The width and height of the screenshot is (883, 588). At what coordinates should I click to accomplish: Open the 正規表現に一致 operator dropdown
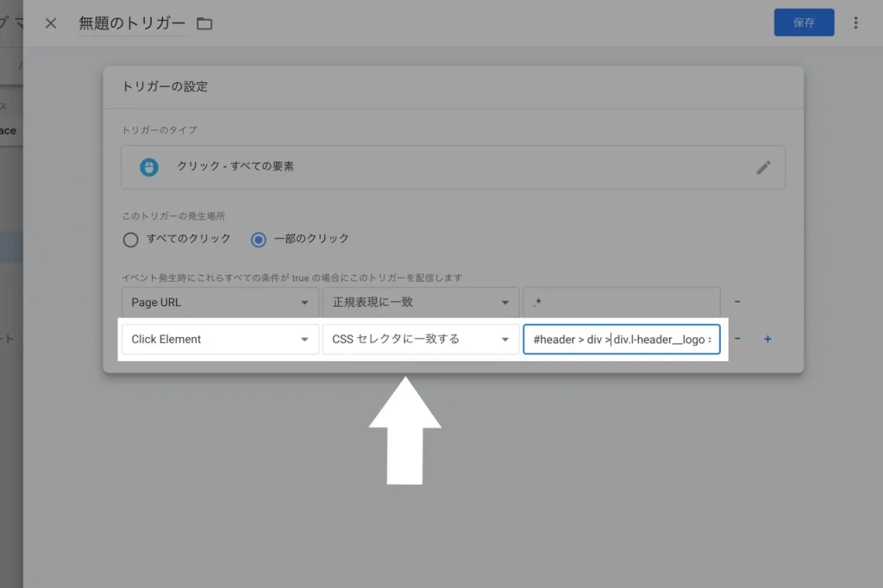421,303
